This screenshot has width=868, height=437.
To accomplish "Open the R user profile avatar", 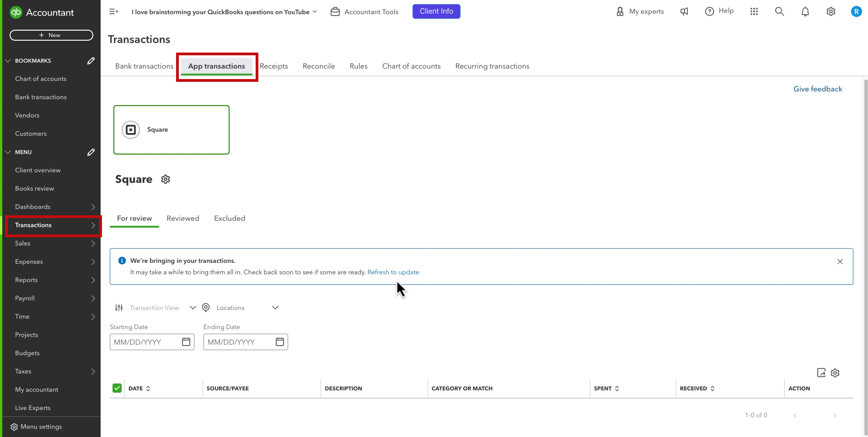I will click(x=856, y=11).
